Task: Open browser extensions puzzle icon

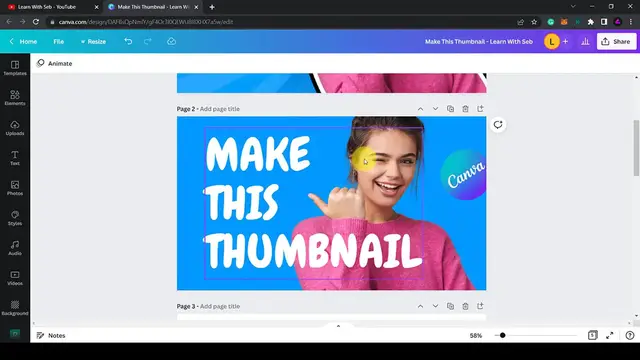Action: [x=590, y=22]
